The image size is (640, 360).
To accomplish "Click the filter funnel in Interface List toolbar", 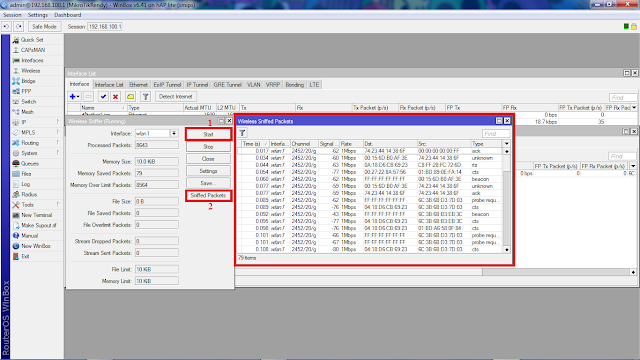I will pyautogui.click(x=145, y=97).
